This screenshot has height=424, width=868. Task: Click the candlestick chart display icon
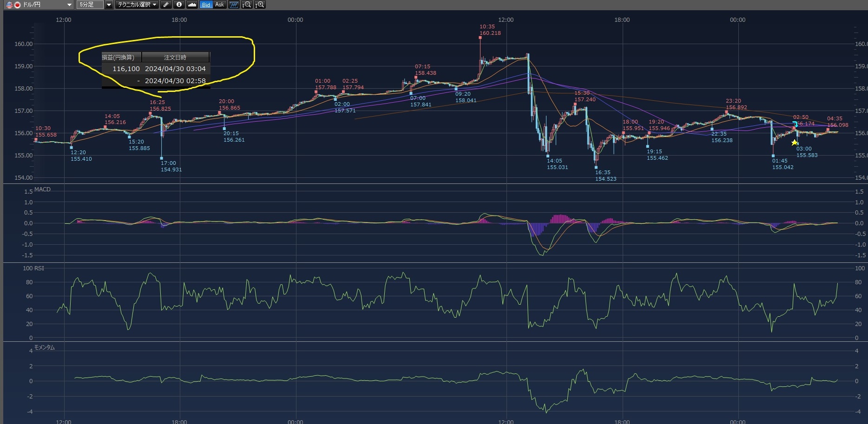(234, 5)
